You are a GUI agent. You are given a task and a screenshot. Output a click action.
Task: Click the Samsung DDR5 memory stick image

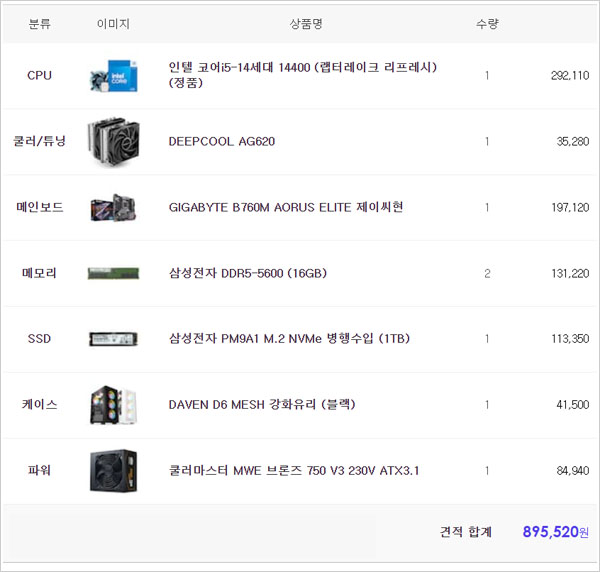(113, 274)
